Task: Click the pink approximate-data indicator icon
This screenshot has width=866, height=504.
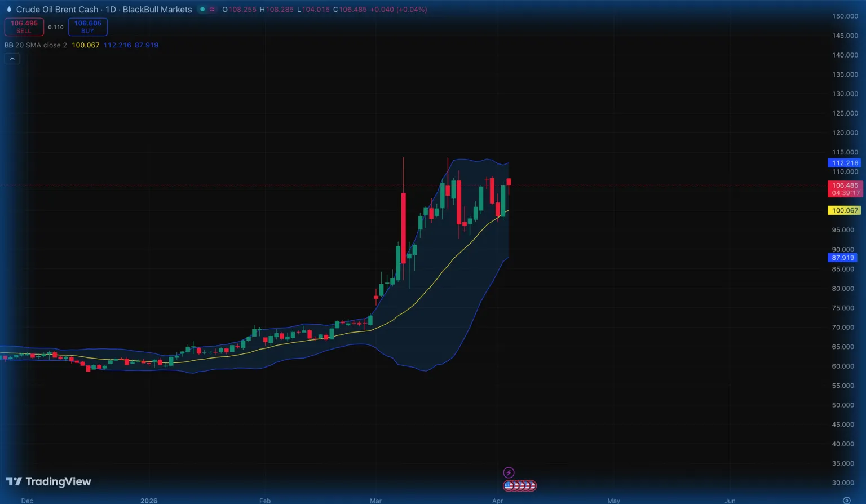Action: (213, 10)
